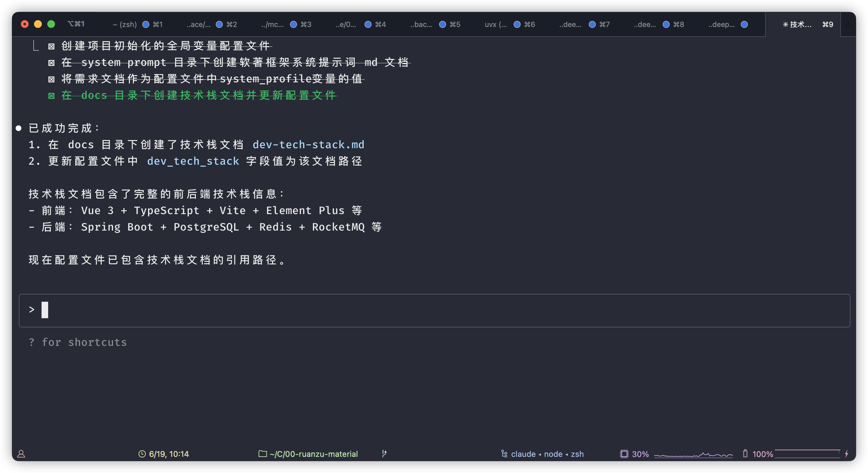The height and width of the screenshot is (473, 868).
Task: Click the green checked box for docs todo
Action: pos(51,96)
